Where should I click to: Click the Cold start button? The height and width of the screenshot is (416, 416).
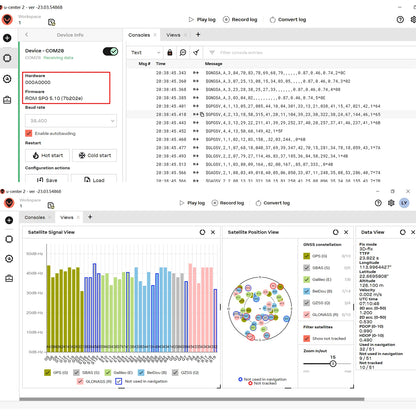[95, 155]
